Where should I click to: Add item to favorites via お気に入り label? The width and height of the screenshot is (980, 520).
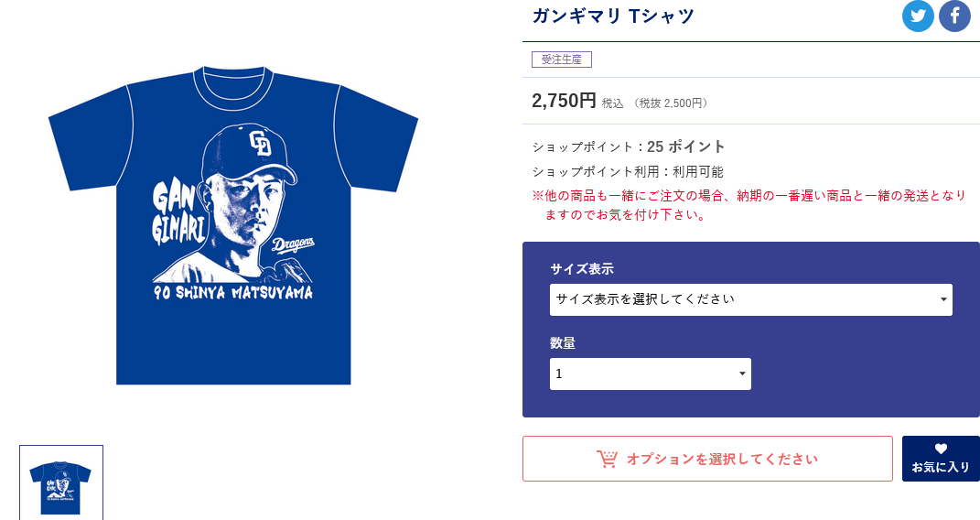pyautogui.click(x=941, y=467)
